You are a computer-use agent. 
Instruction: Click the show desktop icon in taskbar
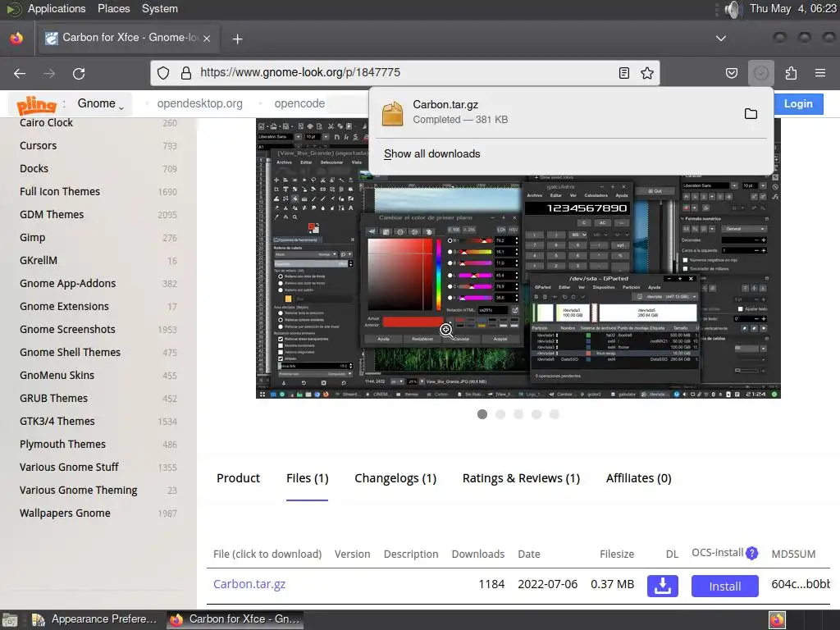(x=10, y=620)
